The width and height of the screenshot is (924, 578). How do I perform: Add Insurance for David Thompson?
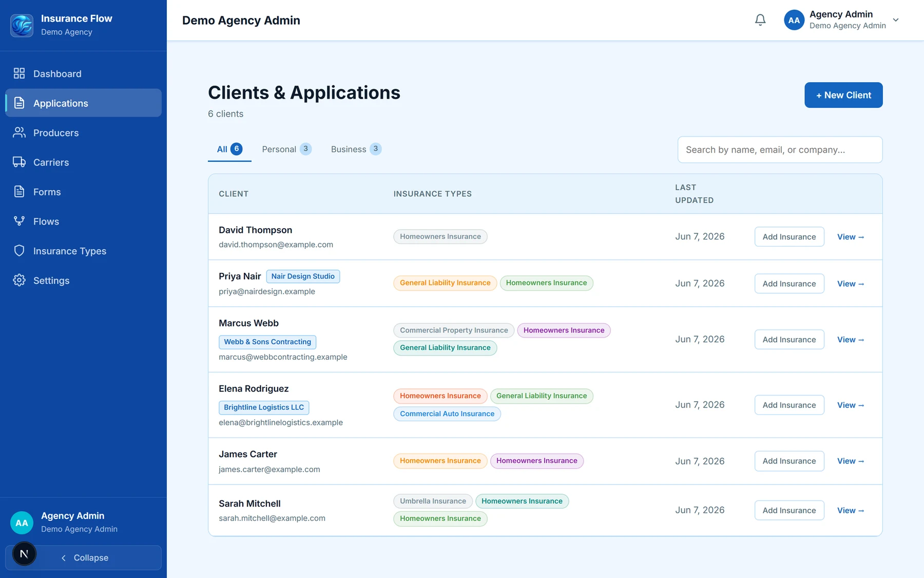[x=789, y=237]
